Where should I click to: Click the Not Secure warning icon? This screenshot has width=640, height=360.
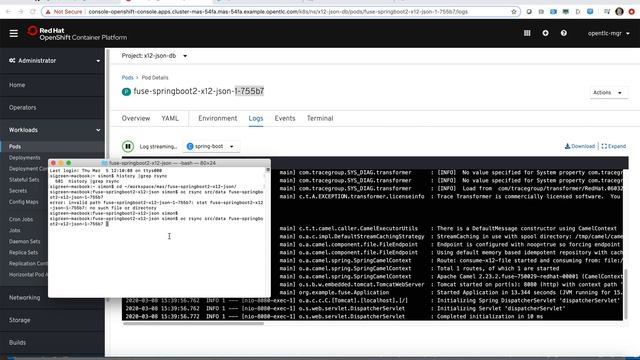click(48, 12)
